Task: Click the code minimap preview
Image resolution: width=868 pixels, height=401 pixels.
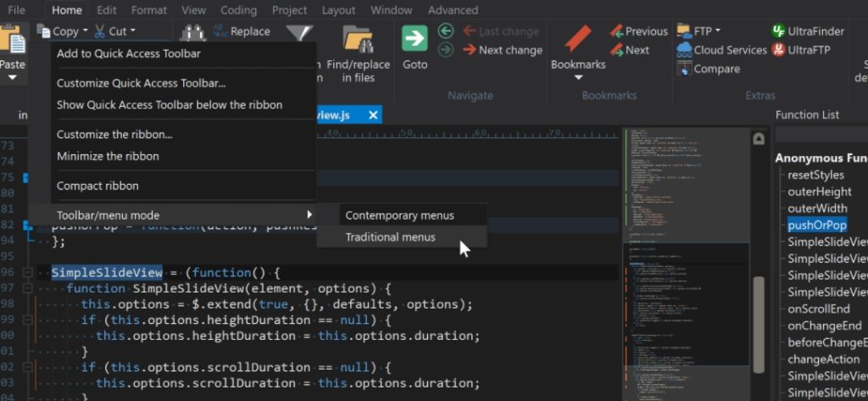Action: click(x=687, y=264)
